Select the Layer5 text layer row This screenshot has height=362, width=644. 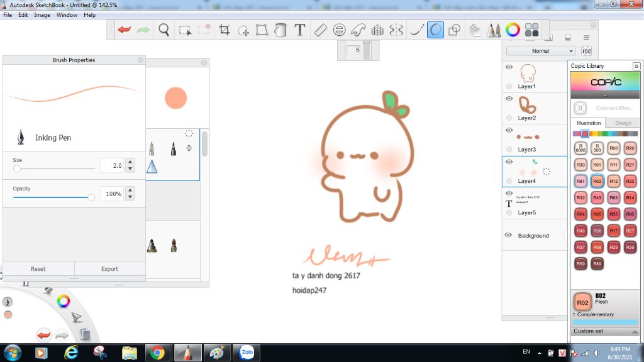(535, 203)
